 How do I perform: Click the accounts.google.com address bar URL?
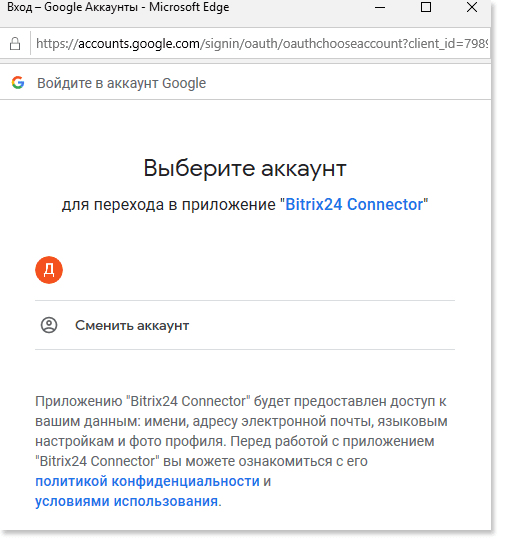coord(262,44)
